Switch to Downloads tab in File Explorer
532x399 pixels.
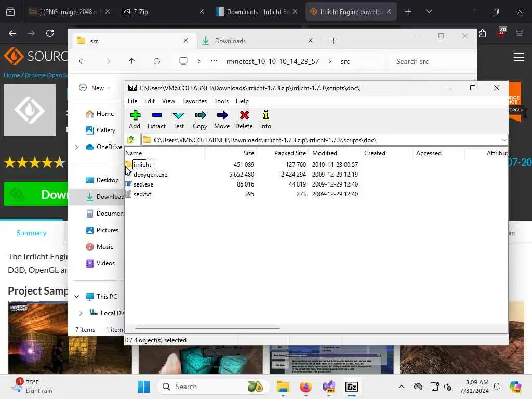pyautogui.click(x=258, y=41)
